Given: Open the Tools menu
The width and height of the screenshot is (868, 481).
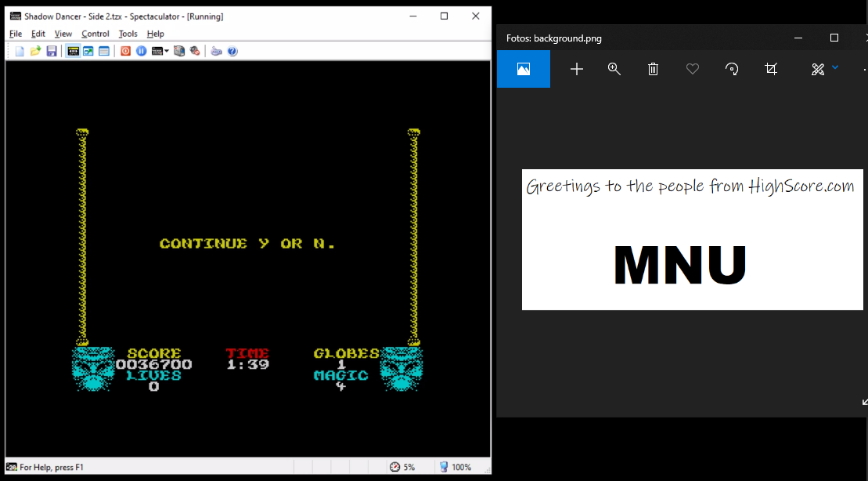Looking at the screenshot, I should (x=128, y=34).
